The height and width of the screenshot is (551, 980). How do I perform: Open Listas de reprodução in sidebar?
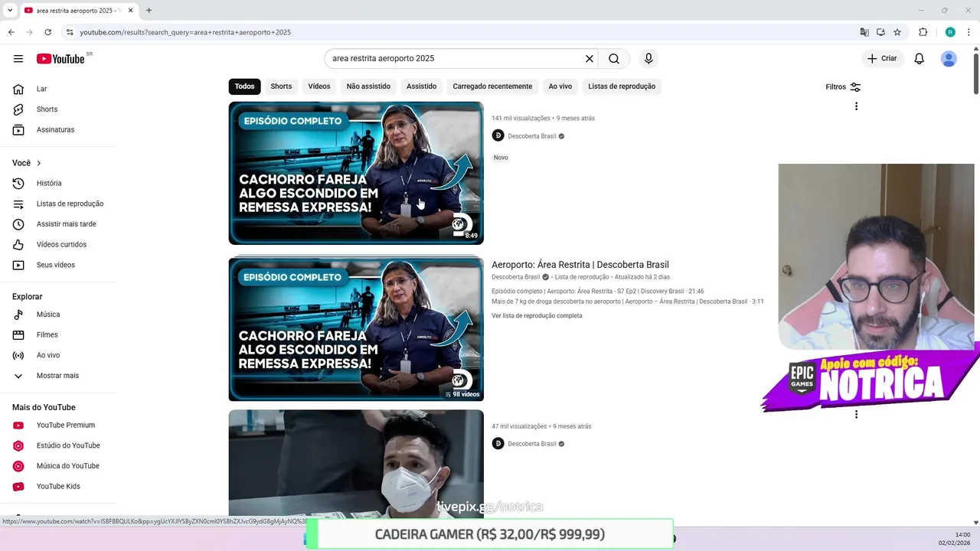point(58,204)
